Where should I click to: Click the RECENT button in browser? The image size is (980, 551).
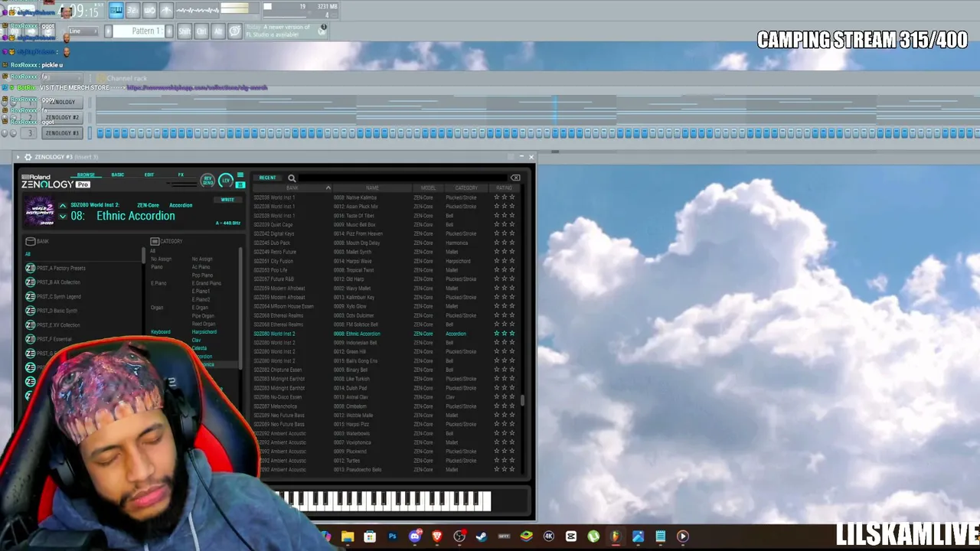click(x=267, y=178)
